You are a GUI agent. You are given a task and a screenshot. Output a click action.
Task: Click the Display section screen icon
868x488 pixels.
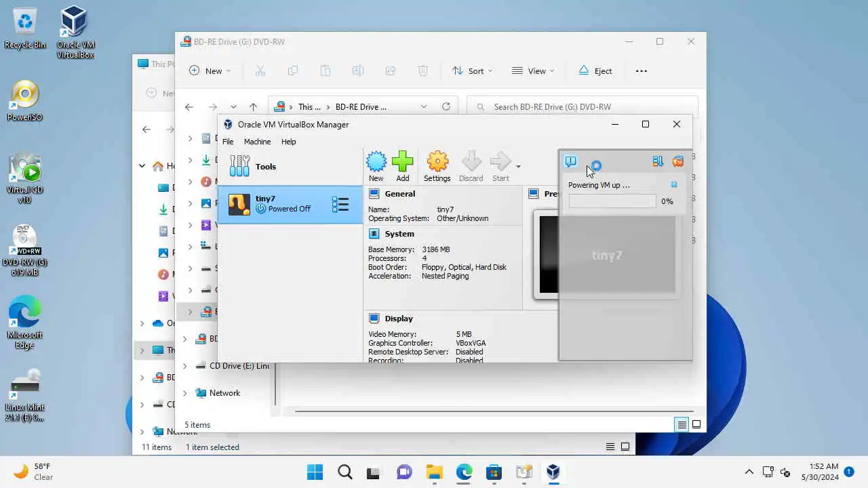(374, 319)
